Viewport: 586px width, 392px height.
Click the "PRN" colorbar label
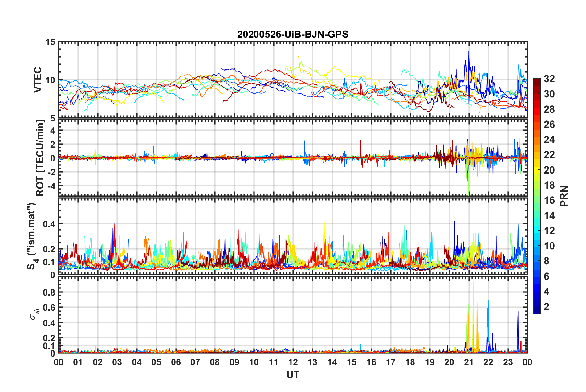(564, 196)
